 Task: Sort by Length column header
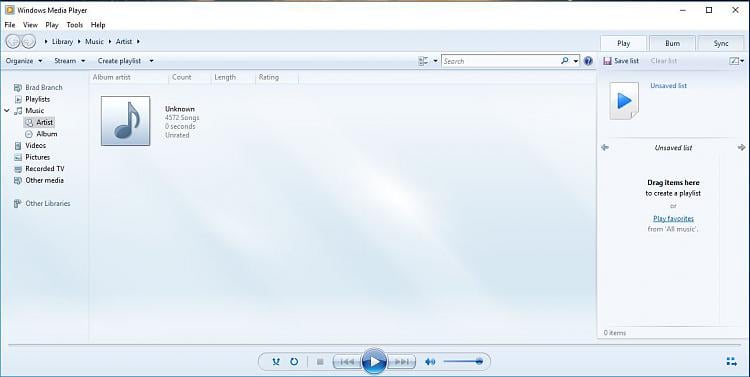(x=233, y=77)
